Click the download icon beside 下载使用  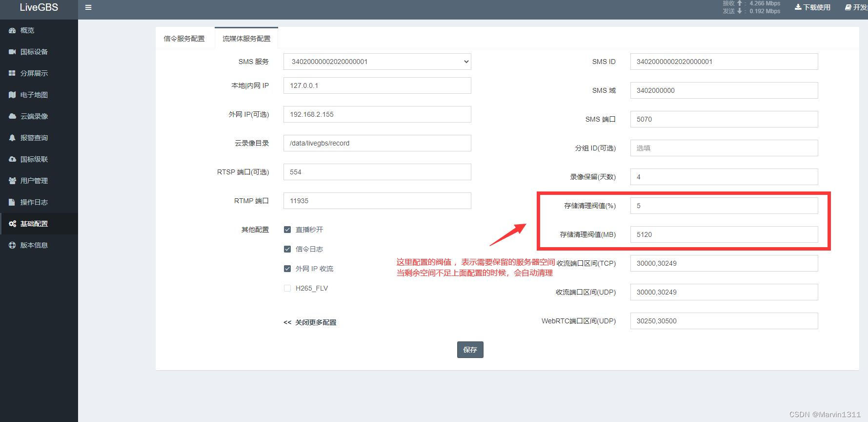tap(798, 7)
